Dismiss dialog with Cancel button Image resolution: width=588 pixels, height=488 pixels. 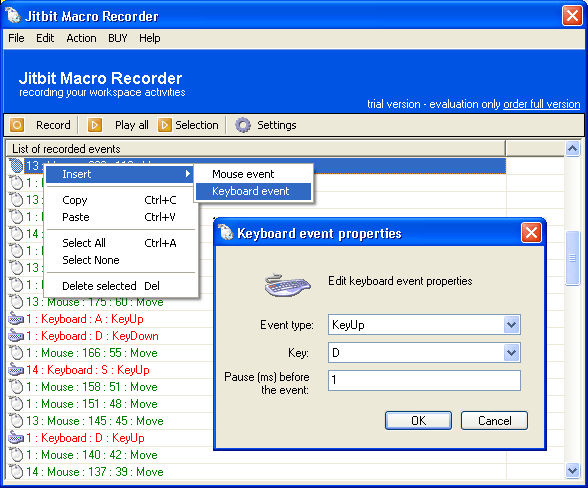tap(494, 420)
